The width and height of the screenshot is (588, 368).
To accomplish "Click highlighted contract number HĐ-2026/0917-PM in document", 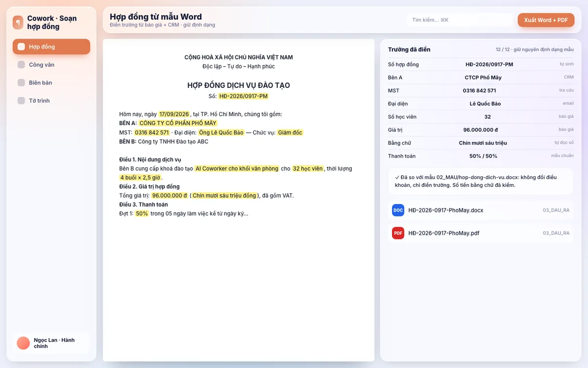I will click(244, 96).
